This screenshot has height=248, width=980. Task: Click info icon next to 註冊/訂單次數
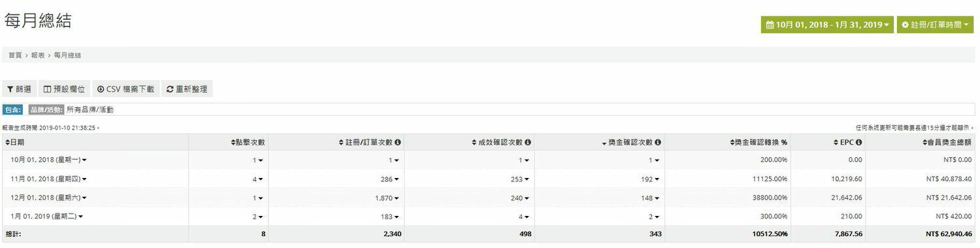coord(398,142)
